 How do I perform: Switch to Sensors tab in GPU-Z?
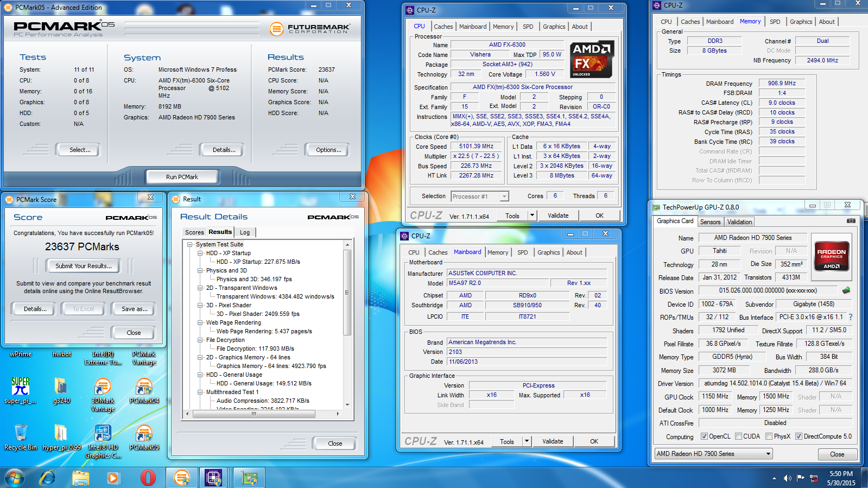pyautogui.click(x=710, y=222)
